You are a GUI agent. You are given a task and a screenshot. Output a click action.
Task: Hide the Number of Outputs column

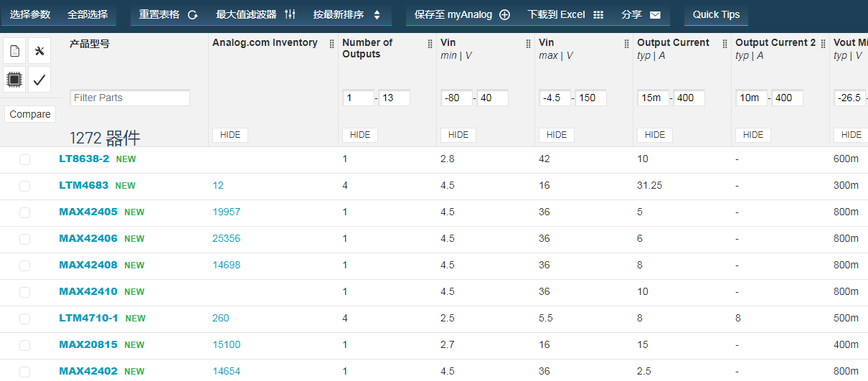click(x=360, y=135)
